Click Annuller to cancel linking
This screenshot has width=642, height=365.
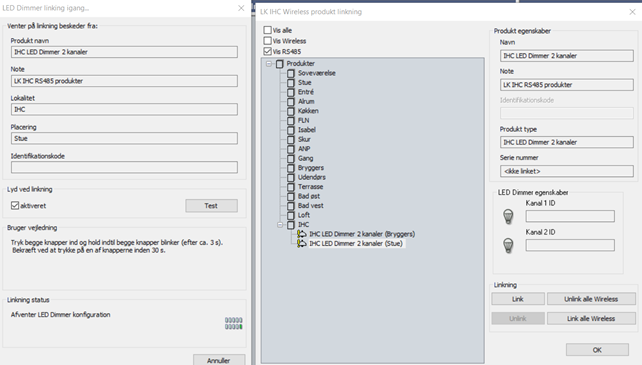(219, 360)
